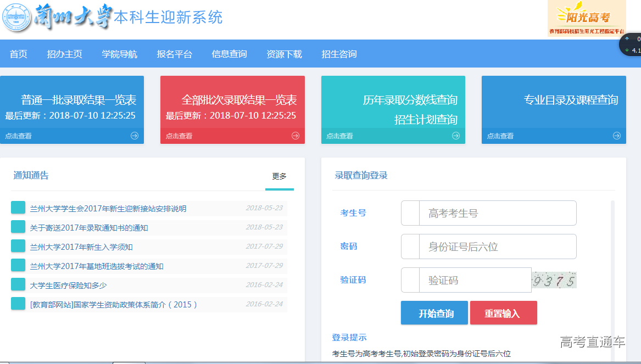Click arrow icon on 普通一批录取结果一览表 card

[x=133, y=136]
